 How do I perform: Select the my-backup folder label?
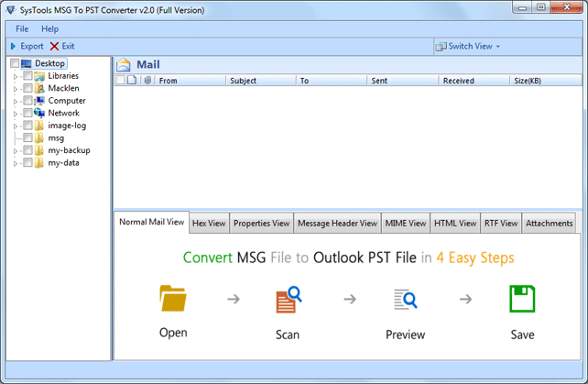69,150
